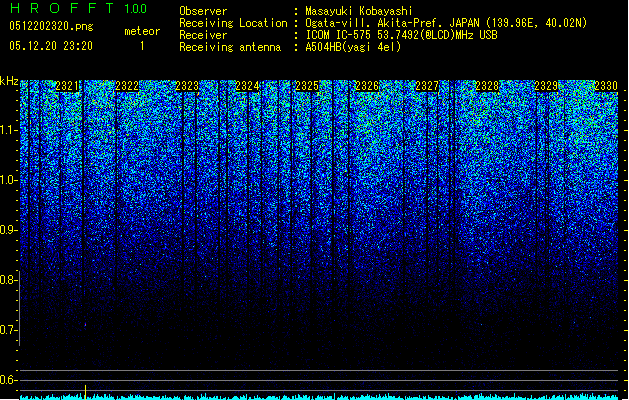Viewport: 629px width, 400px height.
Task: Click the 0.9 frequency axis label
Action: pos(9,230)
